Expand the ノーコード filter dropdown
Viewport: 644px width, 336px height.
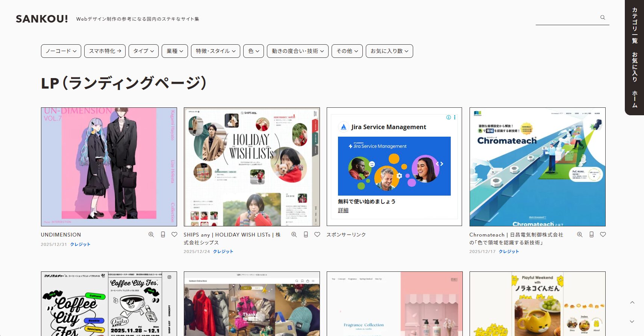coord(61,51)
